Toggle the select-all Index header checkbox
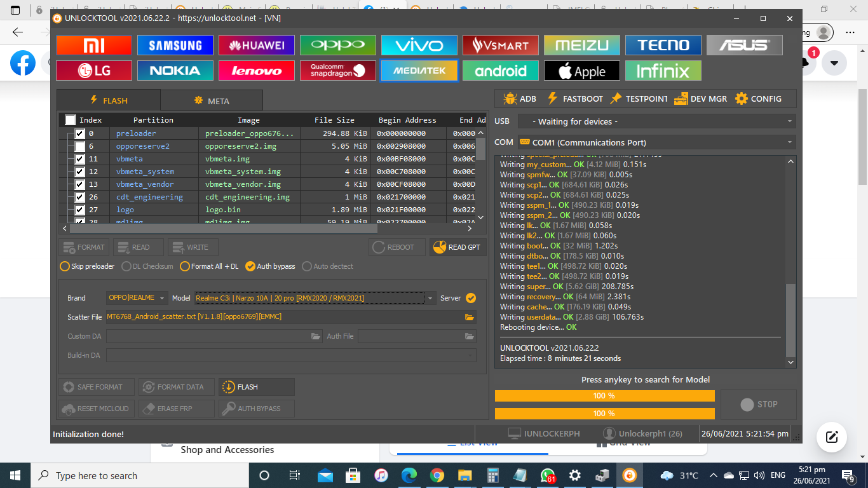Screen dimensions: 868x488 (70, 120)
